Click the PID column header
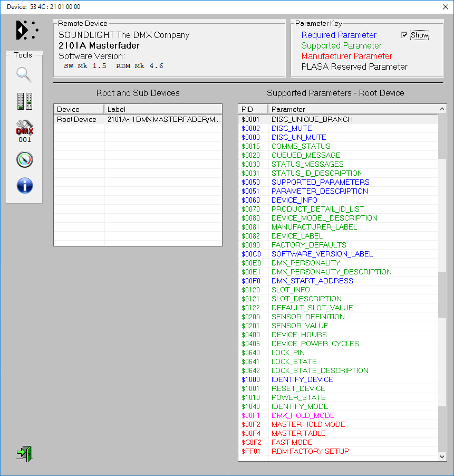Image resolution: width=454 pixels, height=476 pixels. click(x=253, y=109)
